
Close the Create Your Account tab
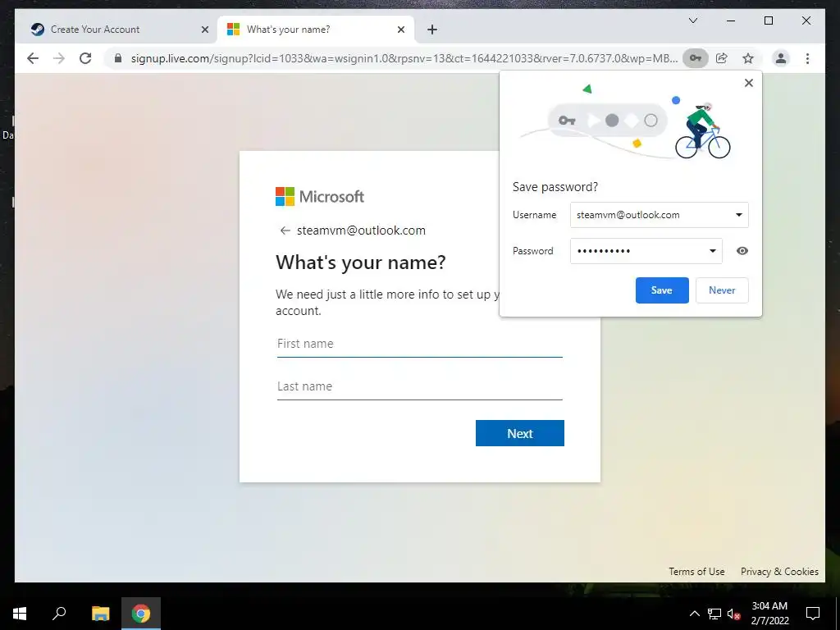(x=204, y=30)
